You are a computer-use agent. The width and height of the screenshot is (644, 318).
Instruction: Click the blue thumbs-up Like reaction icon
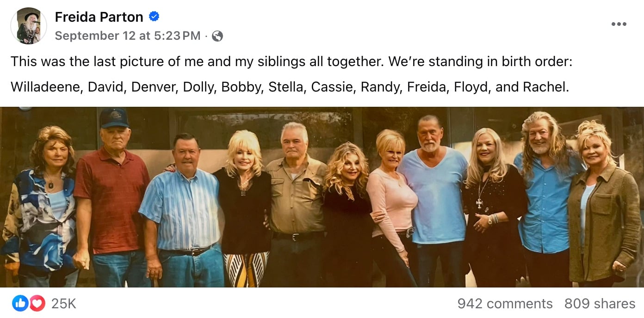click(x=20, y=303)
